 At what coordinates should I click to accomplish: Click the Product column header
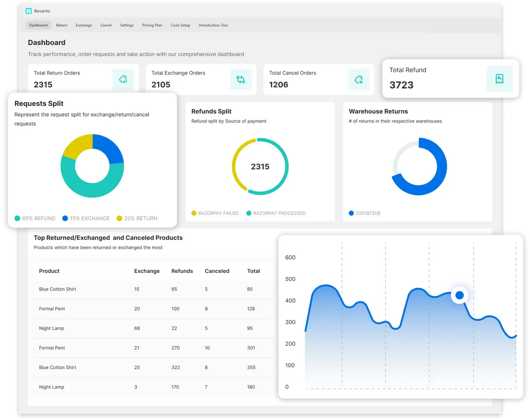pos(49,271)
